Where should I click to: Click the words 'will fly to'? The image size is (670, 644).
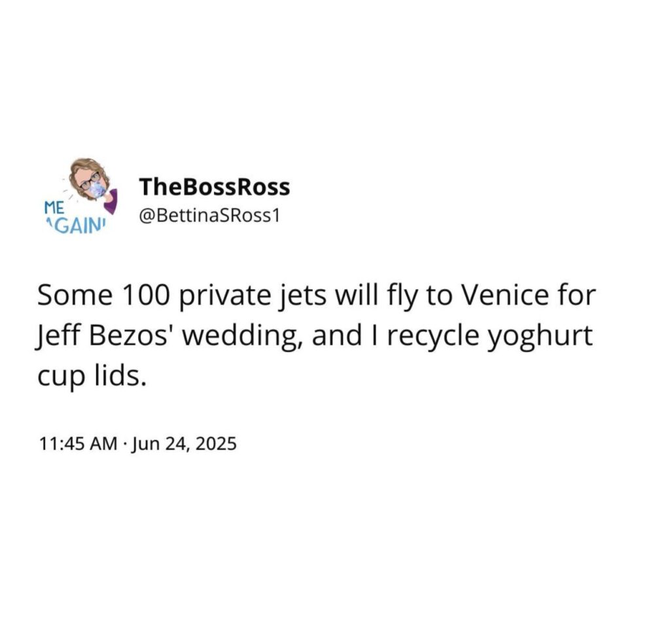[393, 296]
